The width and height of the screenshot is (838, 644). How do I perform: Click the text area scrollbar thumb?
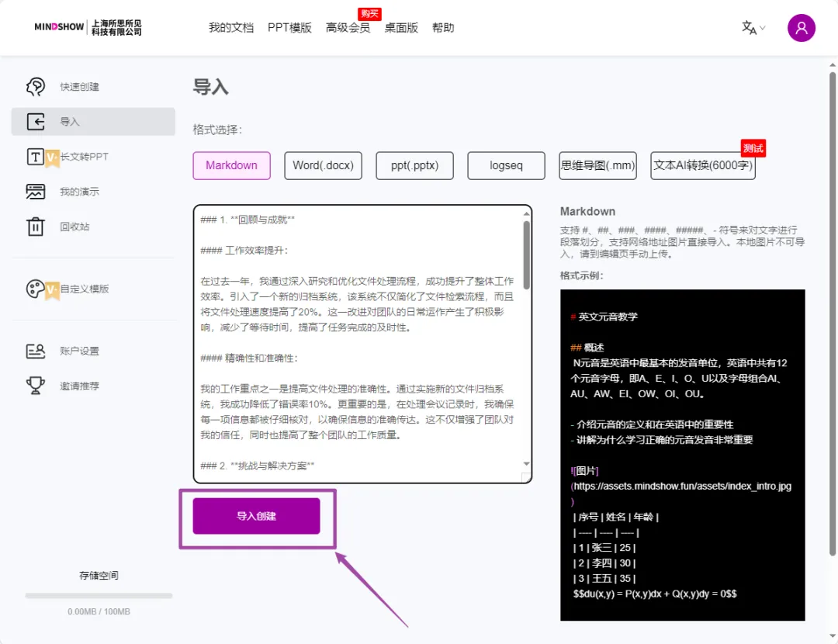[x=526, y=255]
